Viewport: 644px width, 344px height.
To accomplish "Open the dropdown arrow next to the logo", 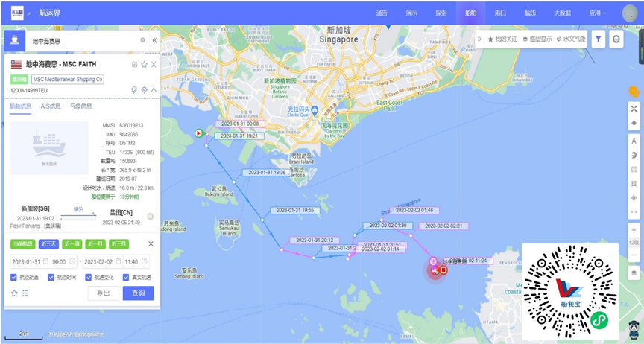I will tap(29, 13).
